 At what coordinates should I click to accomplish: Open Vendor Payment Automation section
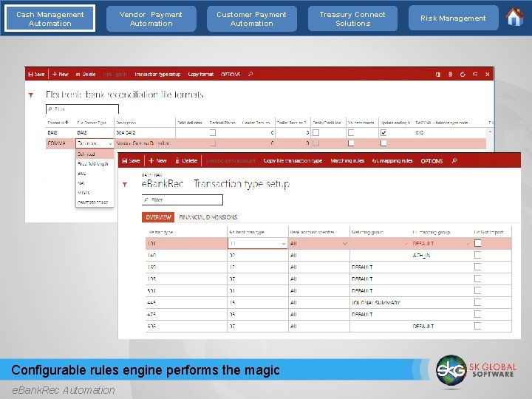(x=151, y=18)
